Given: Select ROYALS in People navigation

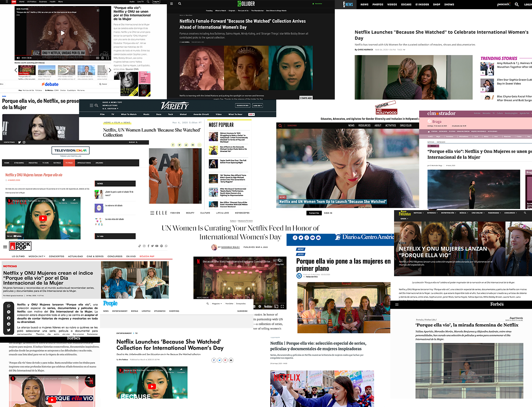Looking at the screenshot, I should 135,311.
